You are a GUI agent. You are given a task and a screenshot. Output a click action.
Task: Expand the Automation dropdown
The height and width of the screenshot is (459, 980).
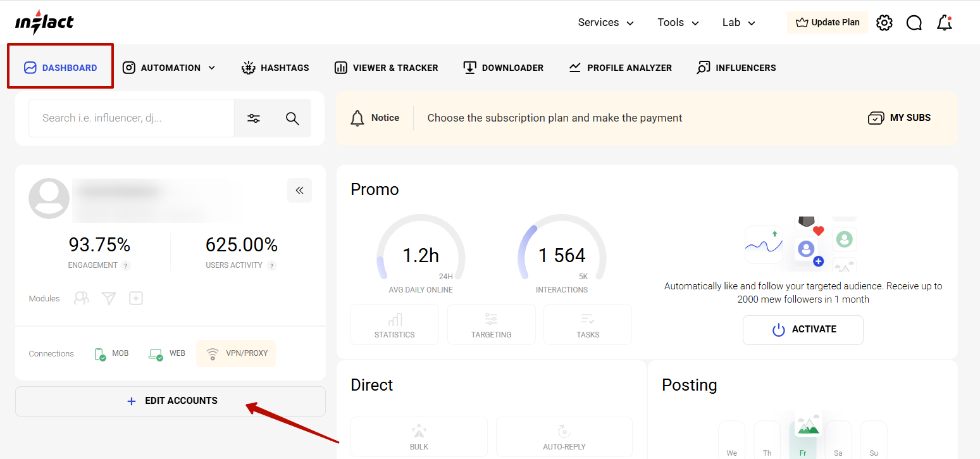coord(170,68)
